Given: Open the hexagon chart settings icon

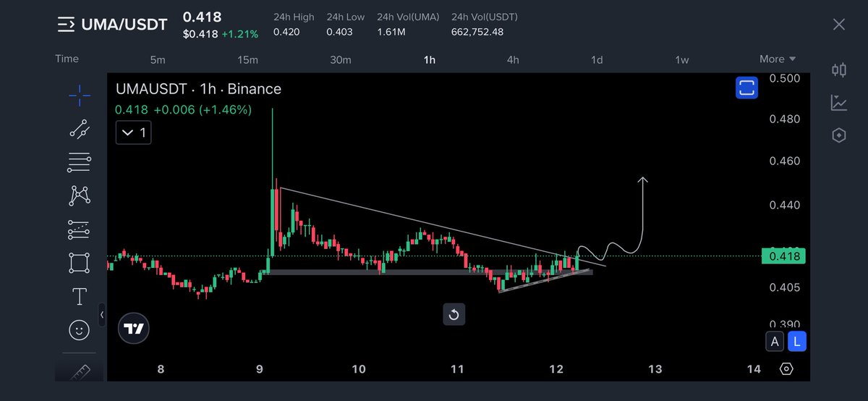Looking at the screenshot, I should pos(839,135).
